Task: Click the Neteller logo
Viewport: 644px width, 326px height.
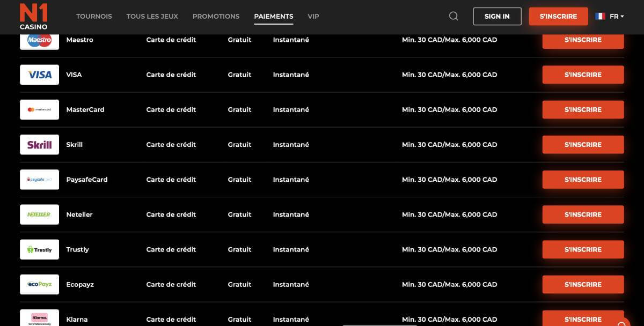Action: pos(39,214)
